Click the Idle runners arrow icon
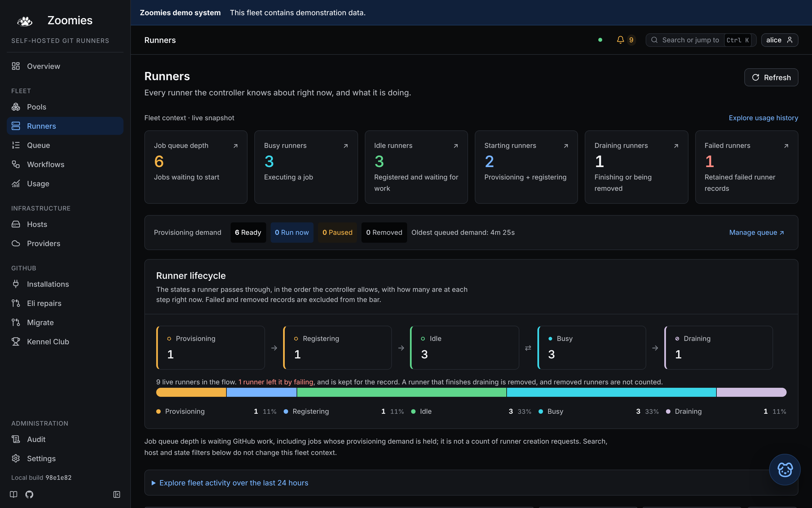 click(x=456, y=146)
